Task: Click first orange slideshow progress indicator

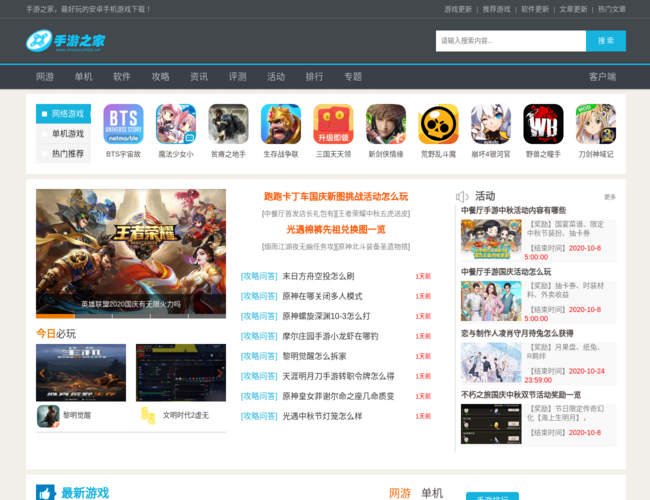Action: pyautogui.click(x=55, y=316)
